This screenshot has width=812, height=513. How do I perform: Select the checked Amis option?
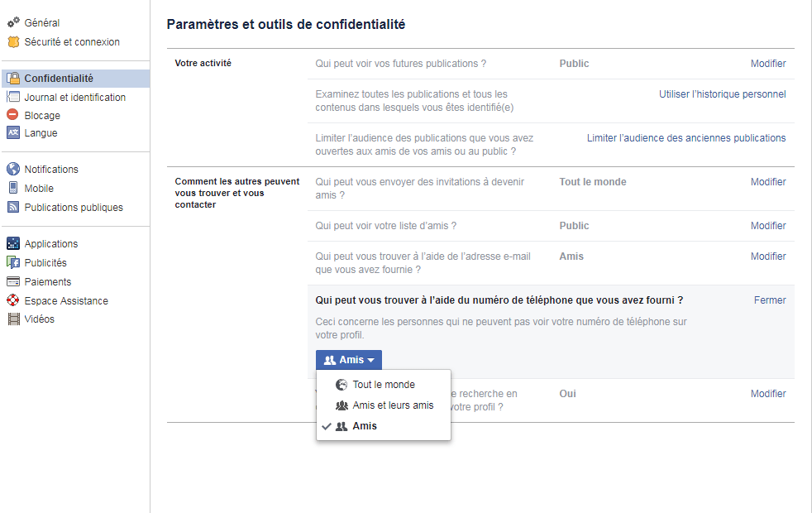click(364, 426)
